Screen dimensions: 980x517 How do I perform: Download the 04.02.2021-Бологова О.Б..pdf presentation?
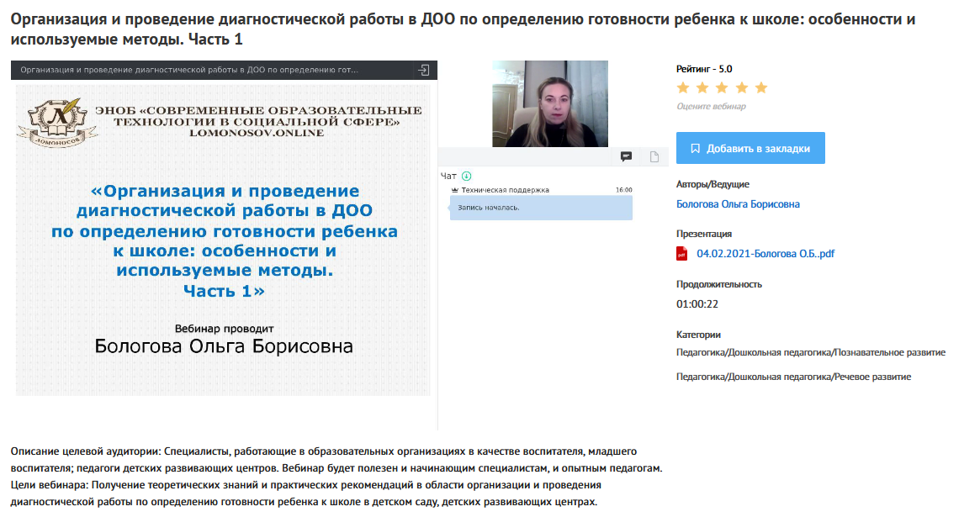(765, 254)
